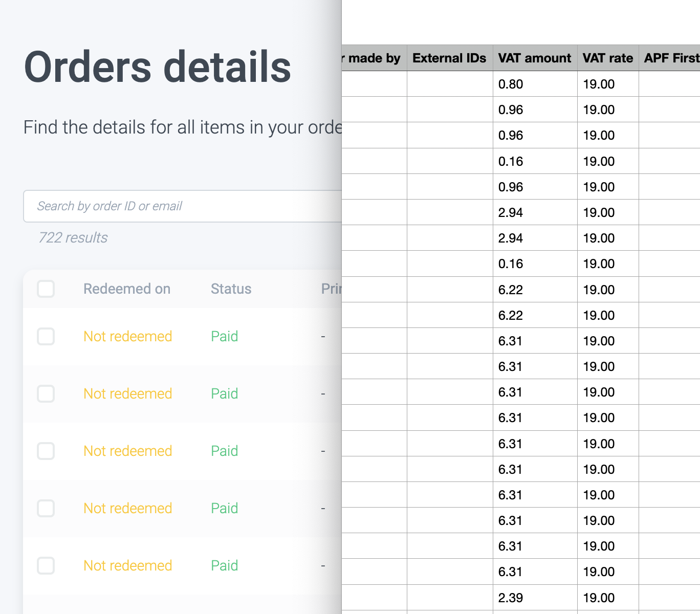
Task: Click "Not redeemed" in the first order row
Action: 128,337
